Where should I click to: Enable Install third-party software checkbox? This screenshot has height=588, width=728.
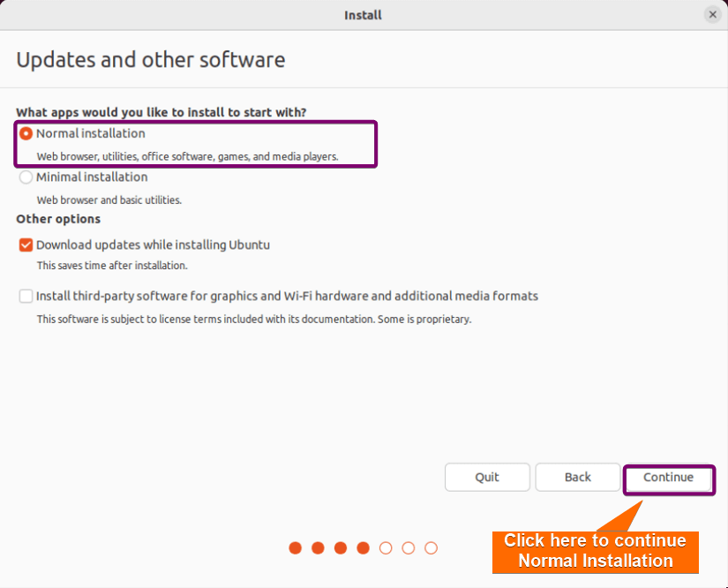(x=26, y=296)
